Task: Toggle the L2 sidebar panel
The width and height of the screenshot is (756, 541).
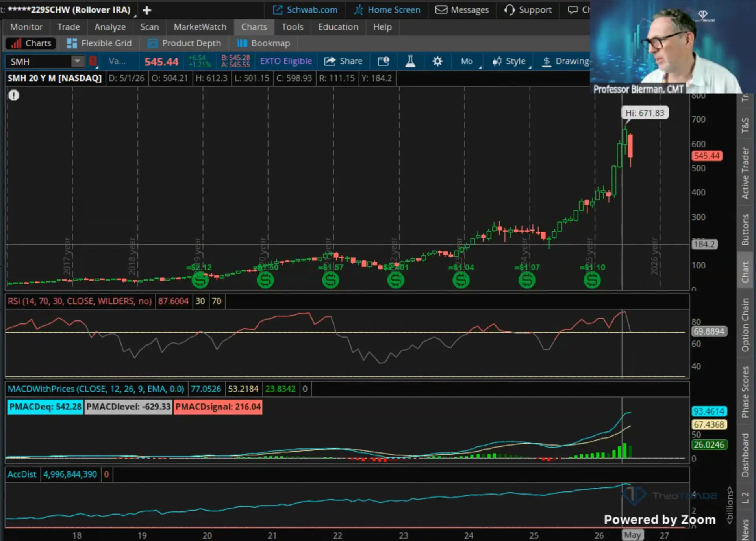Action: tap(745, 497)
